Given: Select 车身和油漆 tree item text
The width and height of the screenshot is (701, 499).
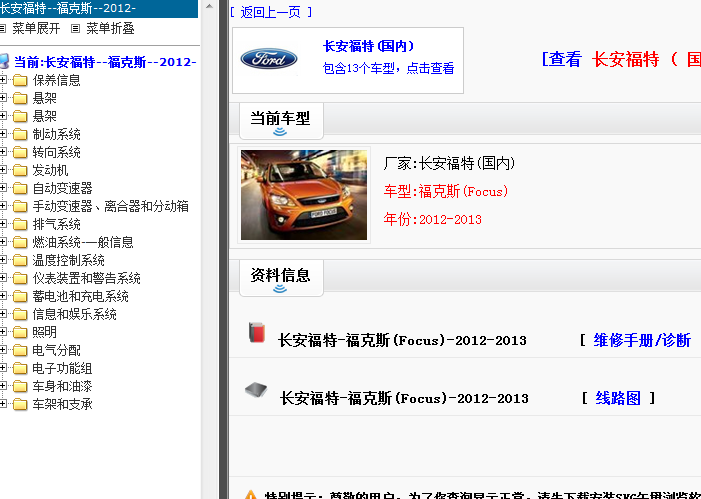Looking at the screenshot, I should 63,386.
